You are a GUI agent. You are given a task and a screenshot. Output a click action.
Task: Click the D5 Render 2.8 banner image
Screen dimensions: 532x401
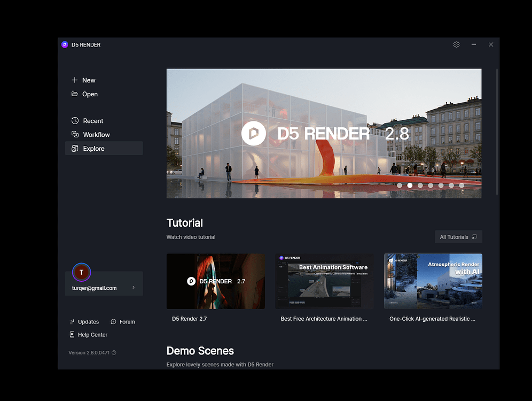pyautogui.click(x=324, y=134)
